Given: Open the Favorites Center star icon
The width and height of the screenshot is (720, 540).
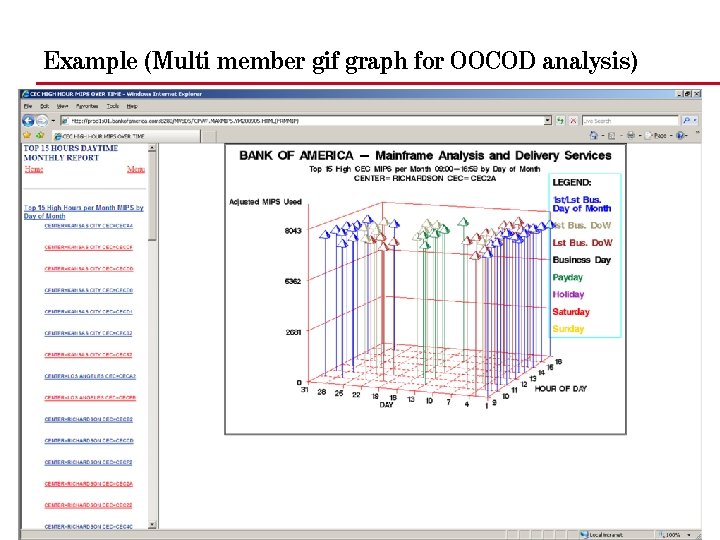Looking at the screenshot, I should pos(27,135).
